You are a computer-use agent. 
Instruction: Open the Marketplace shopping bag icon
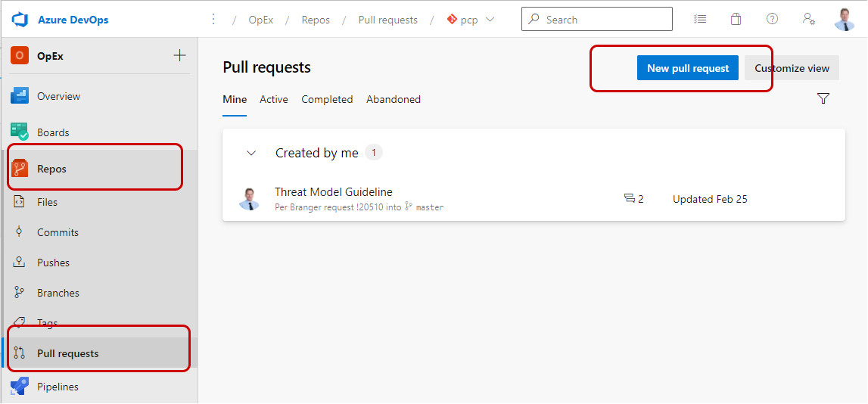coord(735,19)
